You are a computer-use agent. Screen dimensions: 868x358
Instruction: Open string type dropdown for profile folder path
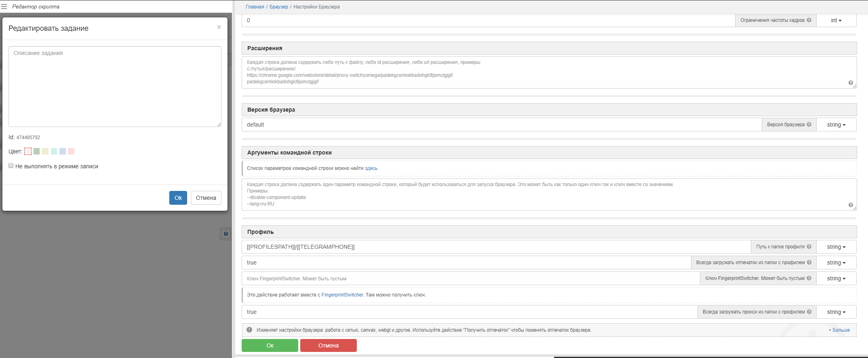pos(836,247)
